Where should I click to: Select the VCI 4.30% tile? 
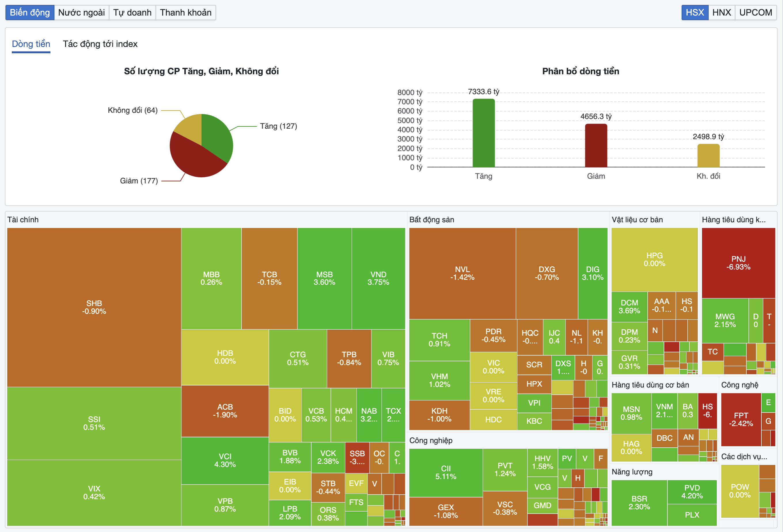pos(225,460)
